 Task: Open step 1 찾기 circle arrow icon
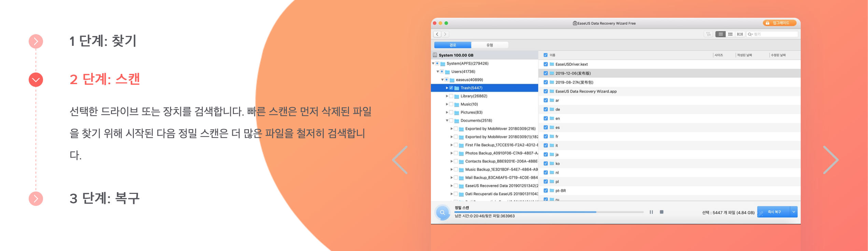36,41
